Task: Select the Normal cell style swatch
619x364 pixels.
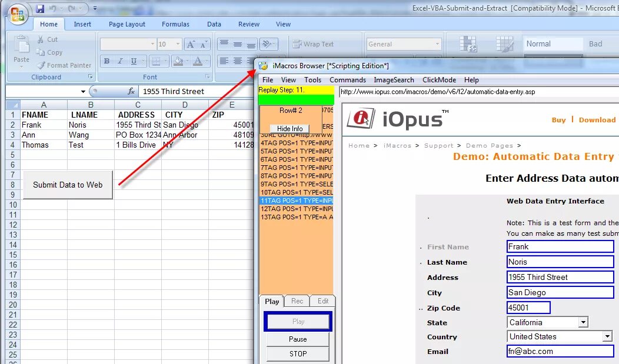Action: pyautogui.click(x=553, y=44)
